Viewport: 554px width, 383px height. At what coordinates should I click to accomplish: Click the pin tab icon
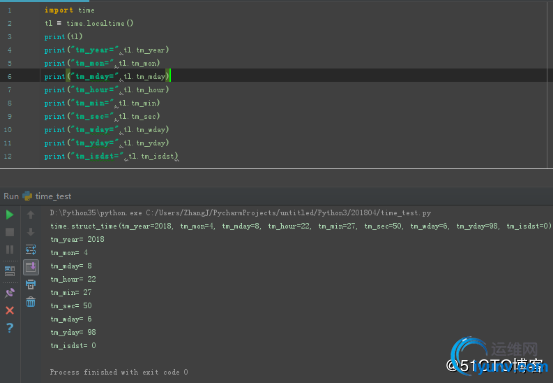10,293
